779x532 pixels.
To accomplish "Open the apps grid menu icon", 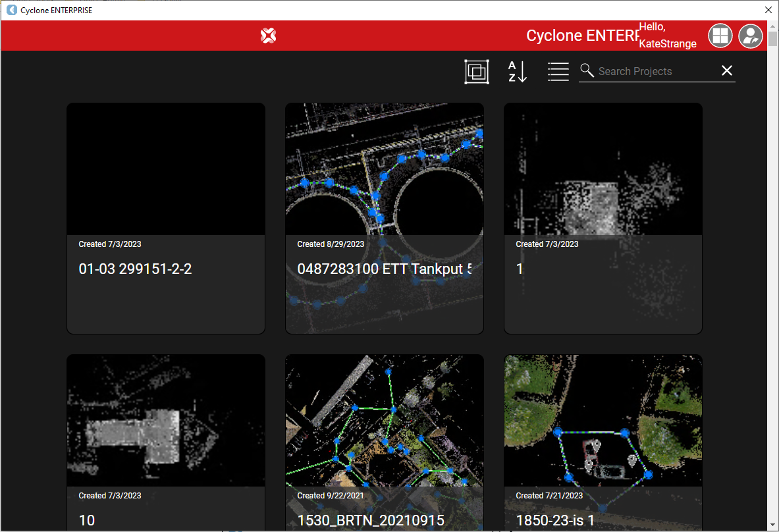I will click(x=720, y=36).
